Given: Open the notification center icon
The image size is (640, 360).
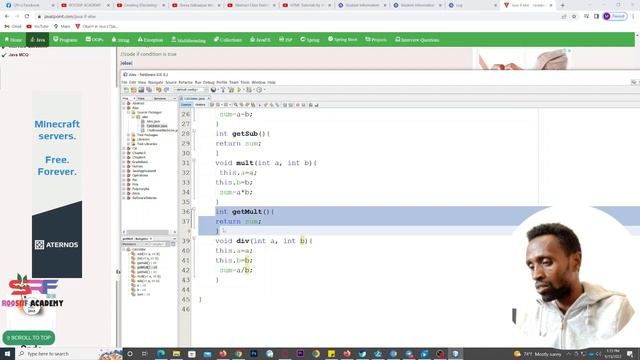Looking at the screenshot, I should 630,354.
